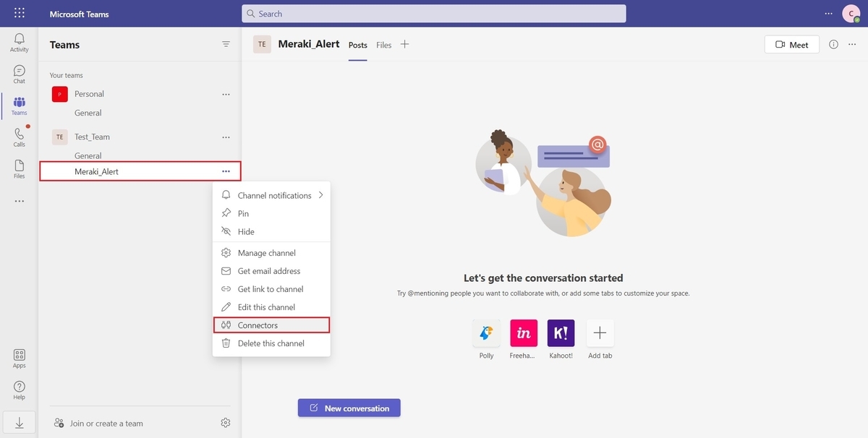Select the Test_Team row

point(140,137)
